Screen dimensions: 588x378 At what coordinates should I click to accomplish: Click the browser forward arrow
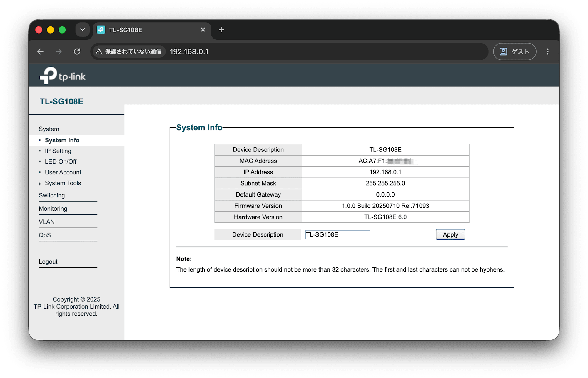59,52
